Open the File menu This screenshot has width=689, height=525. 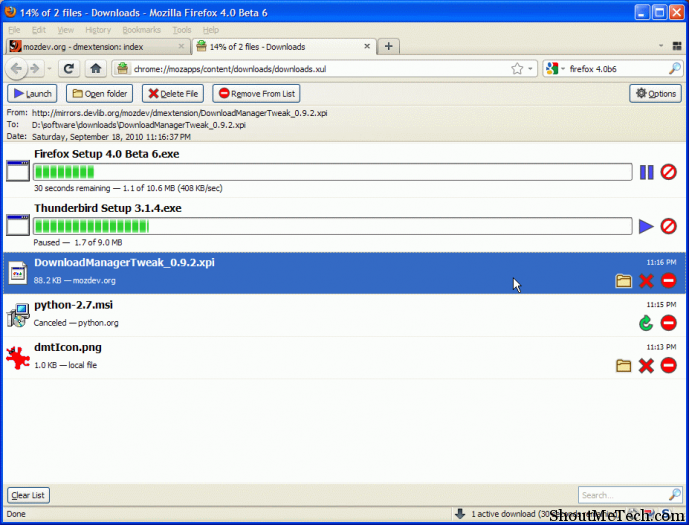point(14,30)
